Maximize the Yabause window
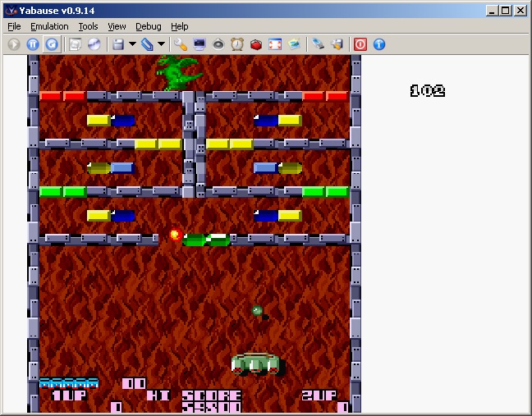The image size is (532, 416). coord(505,11)
